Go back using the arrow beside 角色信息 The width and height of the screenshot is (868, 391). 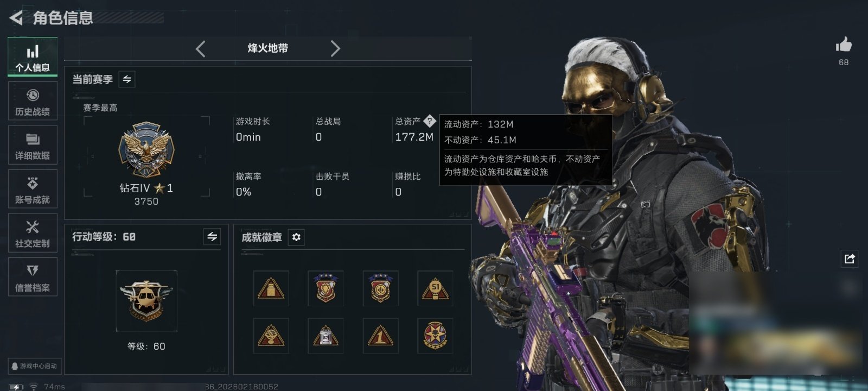click(x=16, y=18)
